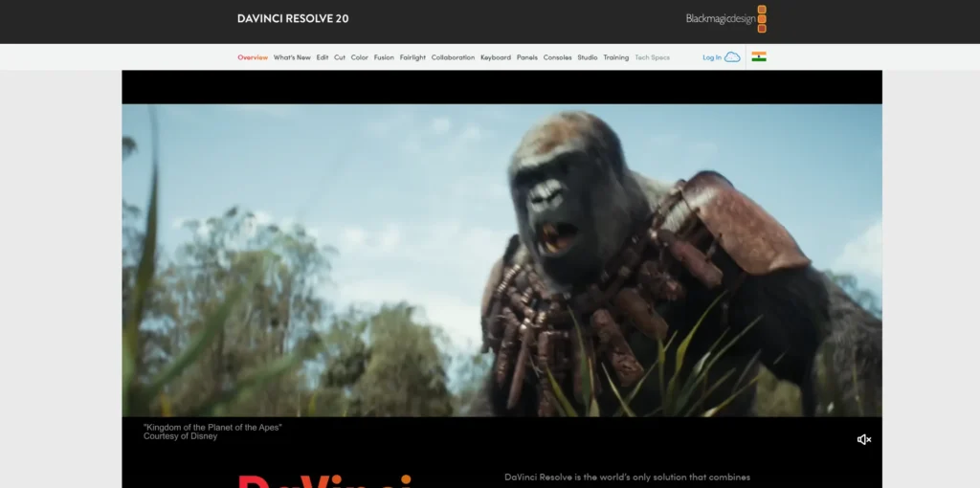The width and height of the screenshot is (980, 488).
Task: Open the India flag region selector
Action: 759,56
